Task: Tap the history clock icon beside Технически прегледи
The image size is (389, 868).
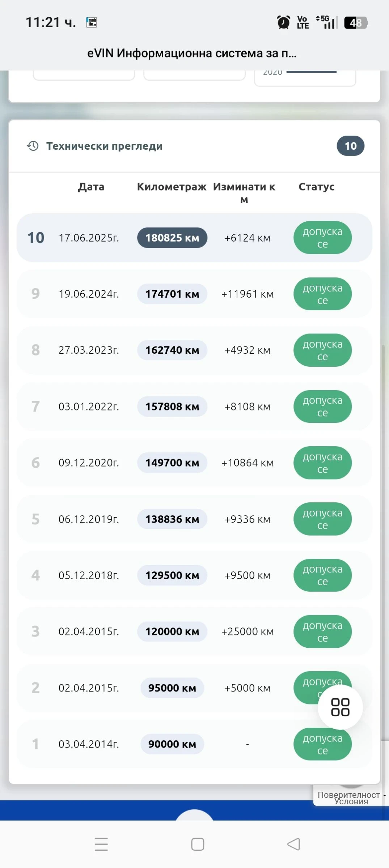Action: tap(33, 146)
